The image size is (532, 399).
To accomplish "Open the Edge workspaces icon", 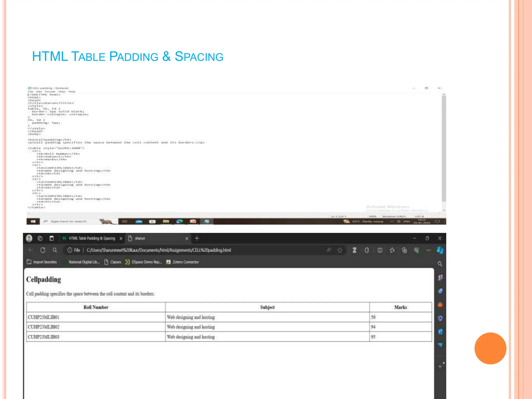I will [40, 238].
